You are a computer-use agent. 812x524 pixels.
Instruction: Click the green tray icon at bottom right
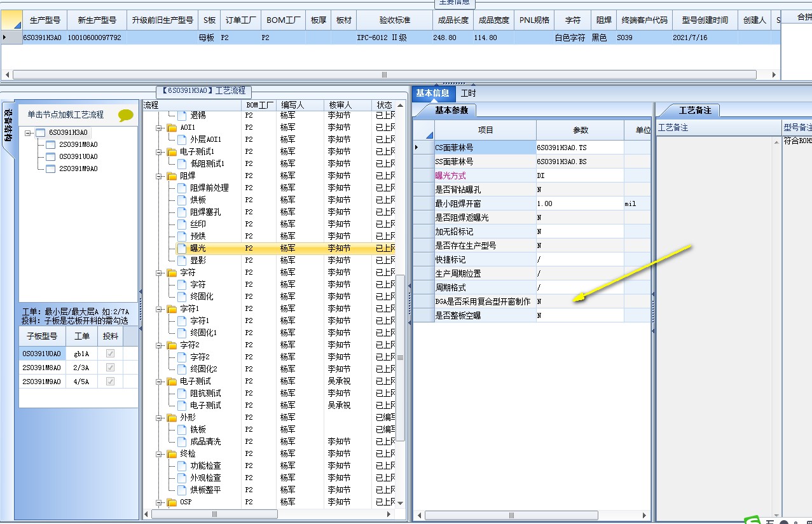tap(754, 520)
